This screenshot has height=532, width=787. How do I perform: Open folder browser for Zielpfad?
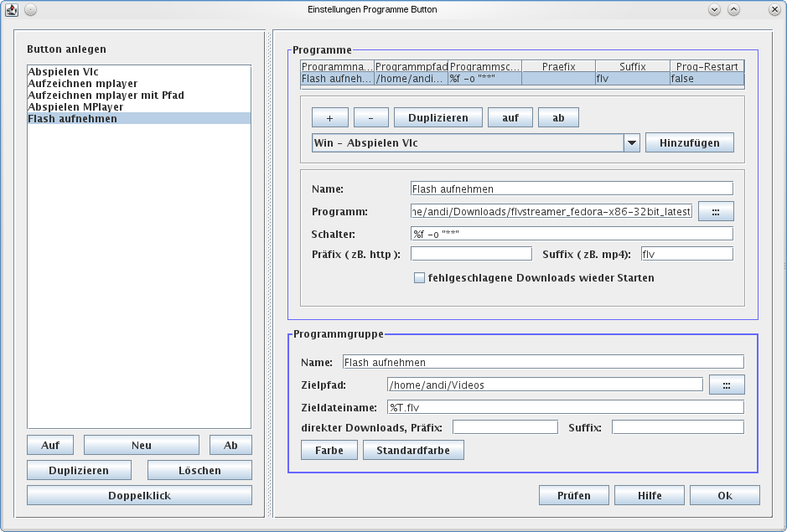click(726, 385)
